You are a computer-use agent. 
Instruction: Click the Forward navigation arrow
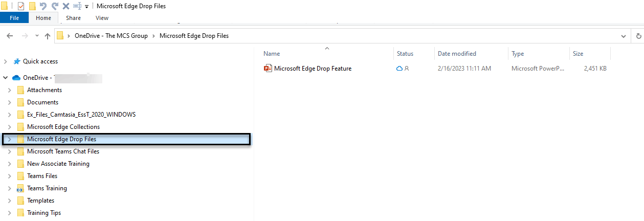click(25, 36)
